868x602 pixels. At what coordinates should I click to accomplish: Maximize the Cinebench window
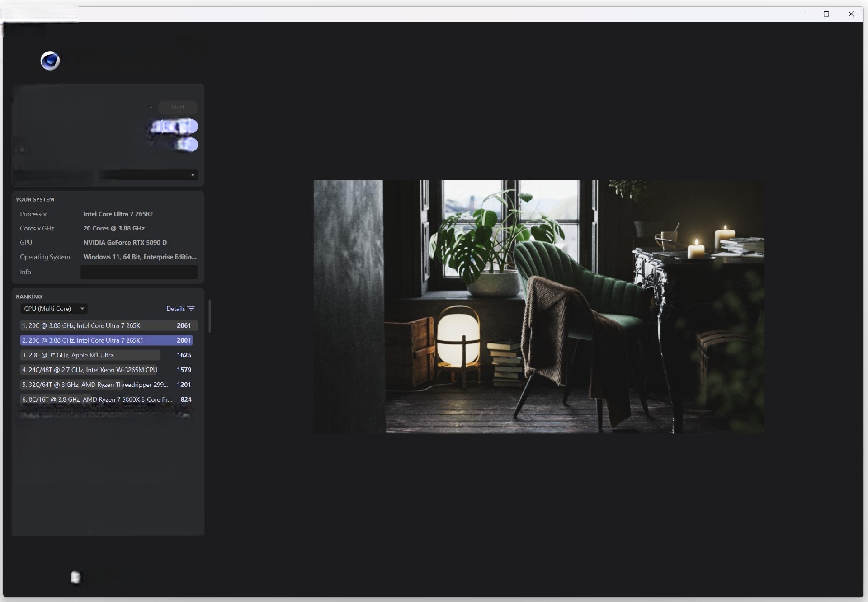click(826, 14)
